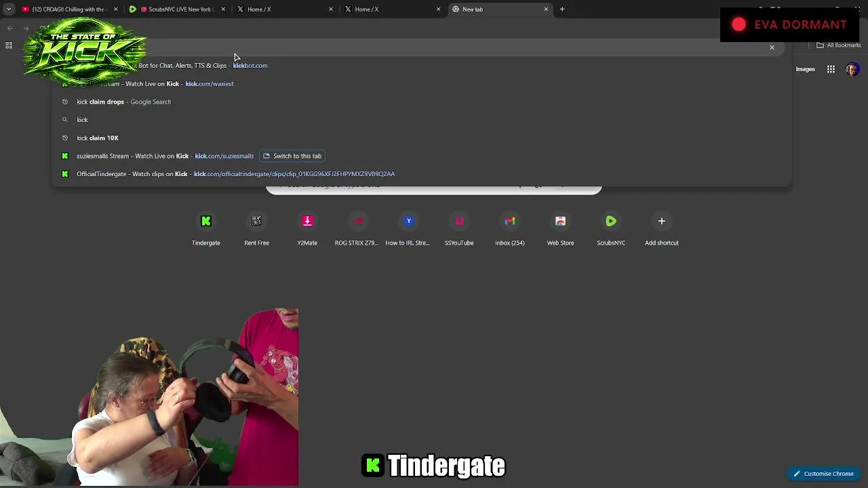
Task: Select the suziesmalls Stream suggestion
Action: click(x=422, y=156)
